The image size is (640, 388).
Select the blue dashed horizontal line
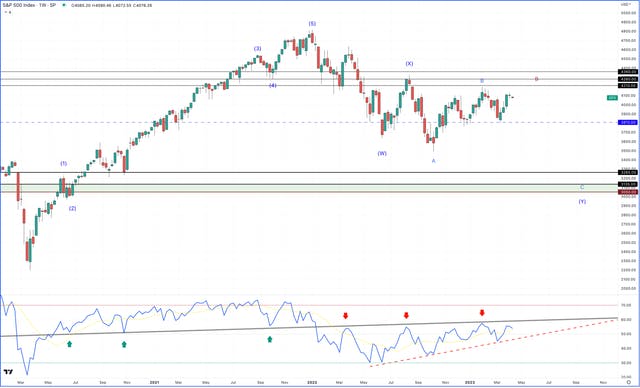[309, 122]
